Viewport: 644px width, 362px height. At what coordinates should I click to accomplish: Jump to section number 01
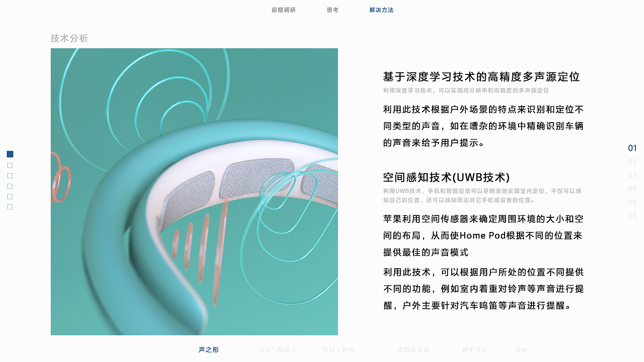(x=632, y=148)
